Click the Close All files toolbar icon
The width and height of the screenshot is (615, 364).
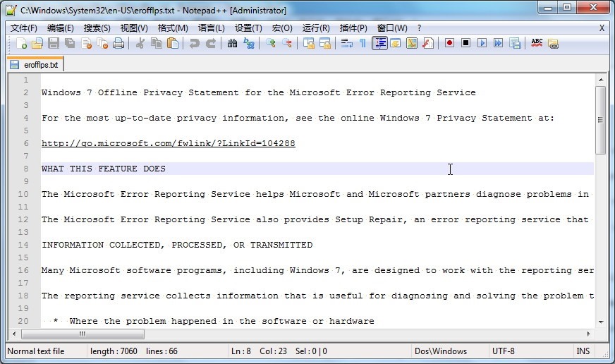(102, 43)
